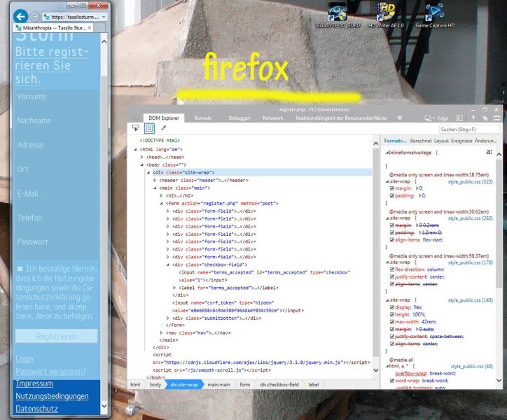Expand the div class submitbotton node

168,318
